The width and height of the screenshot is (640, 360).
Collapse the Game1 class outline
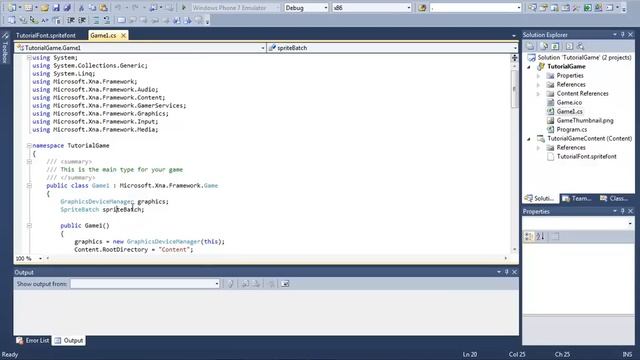[x=29, y=186]
